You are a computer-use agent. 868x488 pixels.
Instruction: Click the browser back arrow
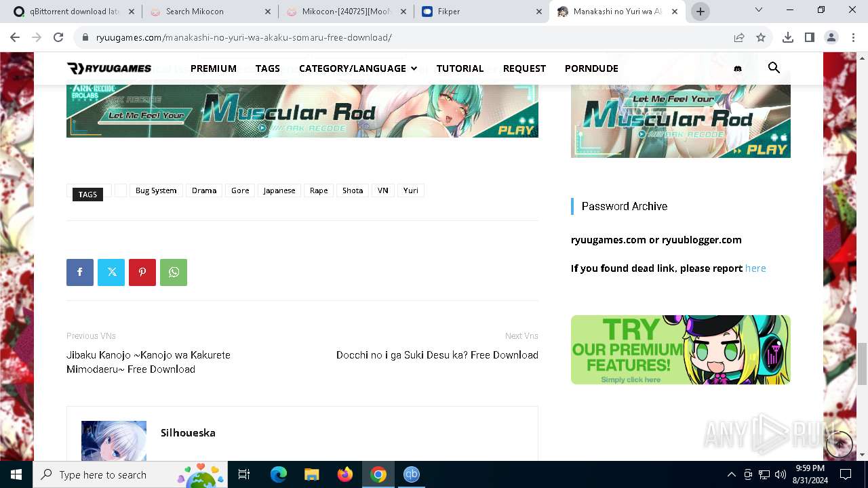click(15, 38)
